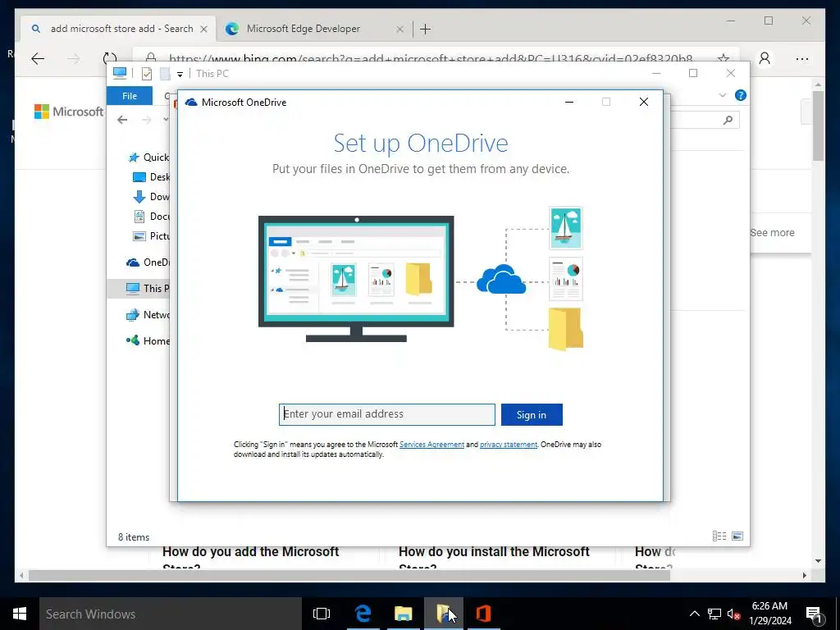
Task: Open Office app from the taskbar
Action: pyautogui.click(x=483, y=614)
